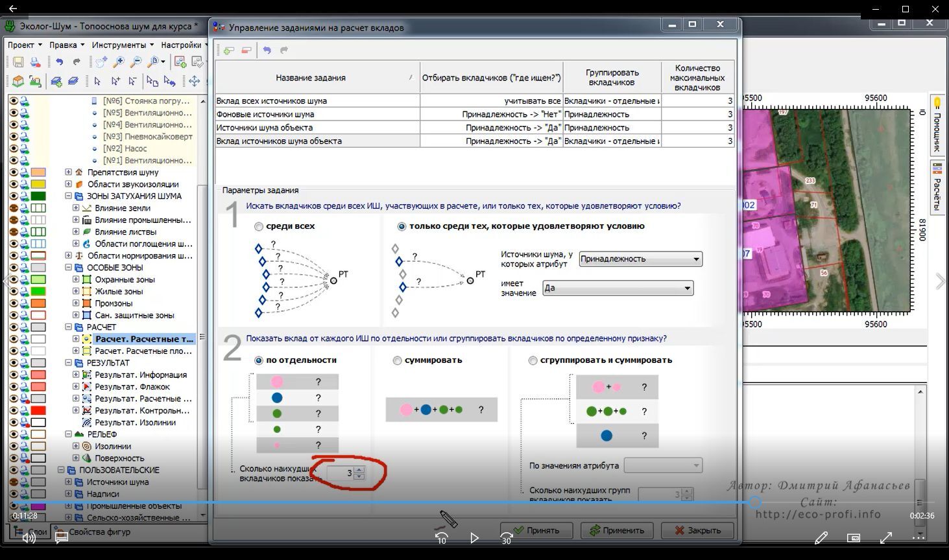The image size is (949, 560).
Task: Click the add task icon in dialog toolbar
Action: pos(228,50)
